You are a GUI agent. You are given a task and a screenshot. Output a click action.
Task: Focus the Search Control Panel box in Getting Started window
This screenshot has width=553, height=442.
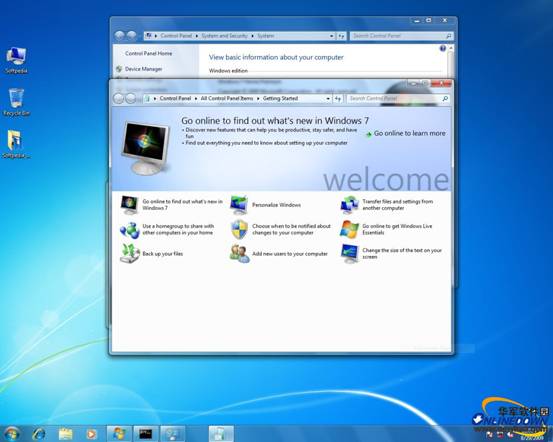pyautogui.click(x=398, y=98)
